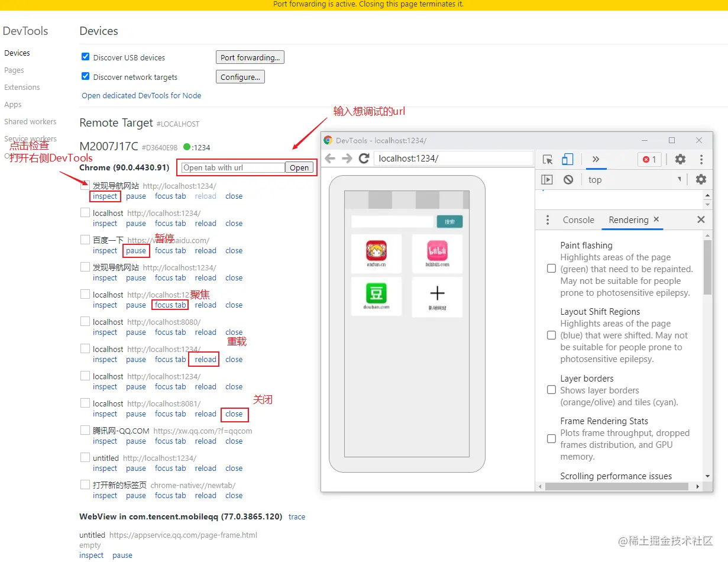
Task: Show more DevTools panels via double chevron
Action: point(596,159)
